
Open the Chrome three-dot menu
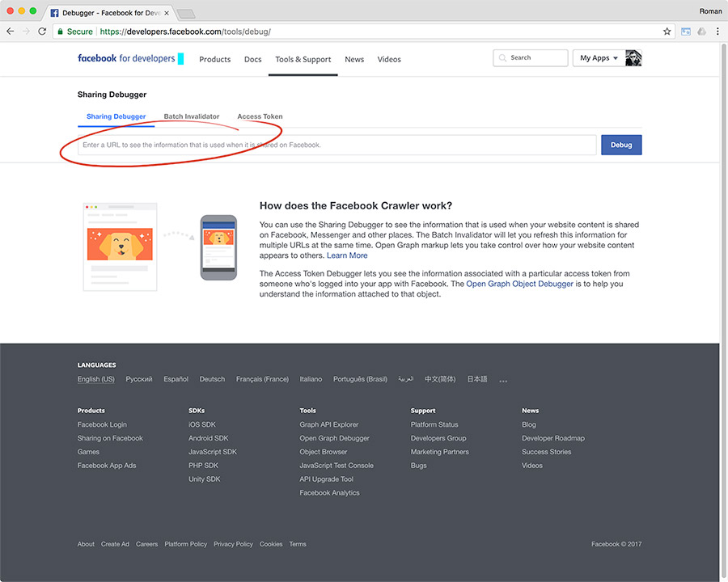click(x=717, y=32)
